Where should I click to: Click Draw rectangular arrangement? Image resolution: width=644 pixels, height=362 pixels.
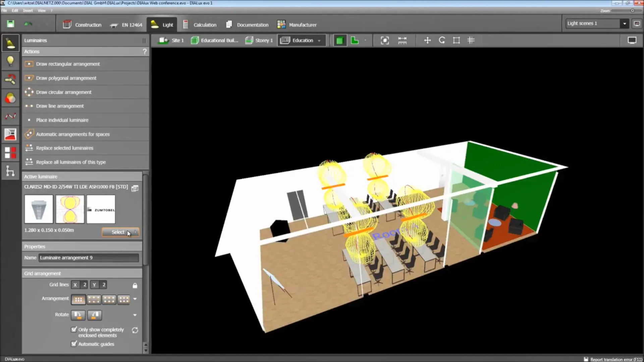[x=68, y=64]
